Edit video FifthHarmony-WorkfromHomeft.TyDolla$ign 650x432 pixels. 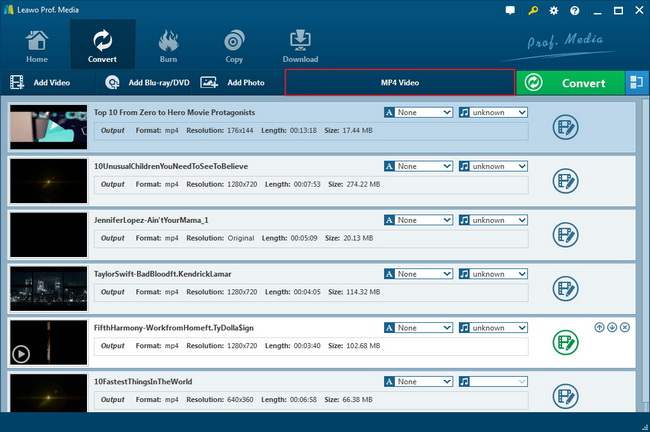pos(565,342)
